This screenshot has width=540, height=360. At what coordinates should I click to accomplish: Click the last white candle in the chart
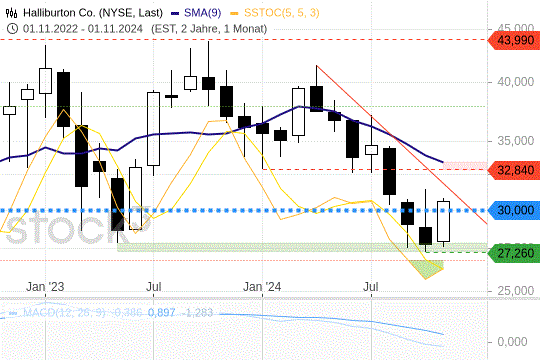443,222
